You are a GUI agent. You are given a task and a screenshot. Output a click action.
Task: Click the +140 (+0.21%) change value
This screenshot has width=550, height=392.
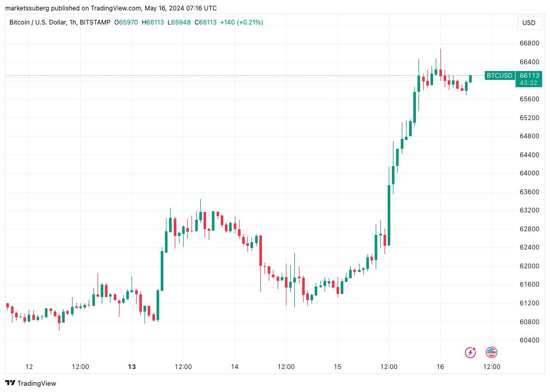click(x=241, y=22)
